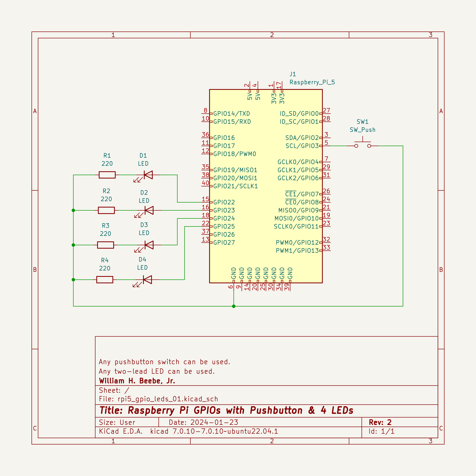Image resolution: width=476 pixels, height=476 pixels.
Task: Click the title block Title text
Action: point(226,410)
